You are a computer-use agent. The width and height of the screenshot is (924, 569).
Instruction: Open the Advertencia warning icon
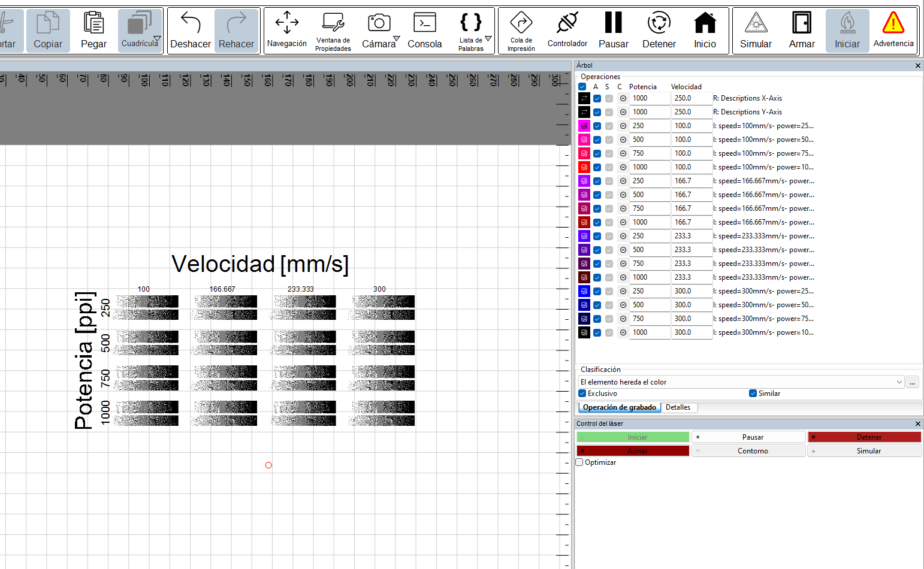pyautogui.click(x=893, y=31)
